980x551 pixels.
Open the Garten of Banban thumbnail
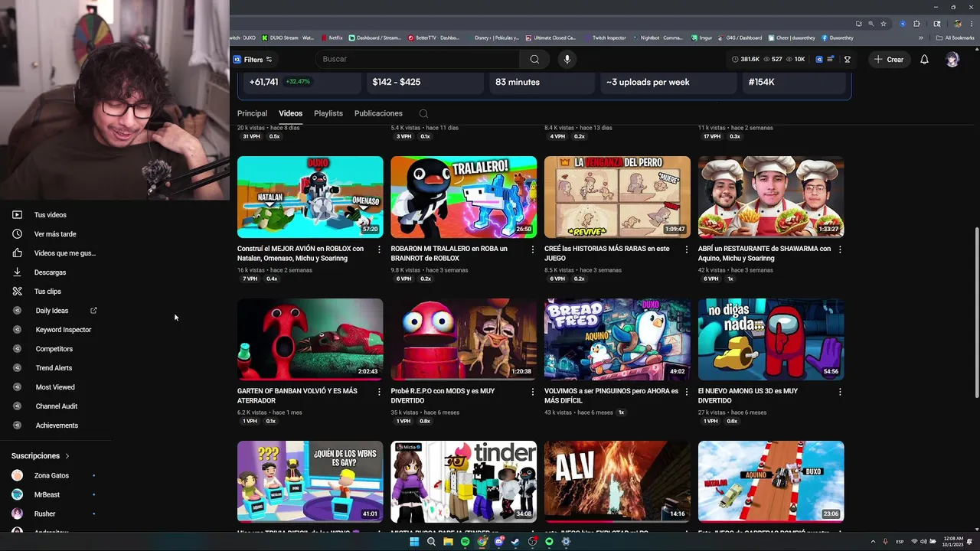click(310, 340)
